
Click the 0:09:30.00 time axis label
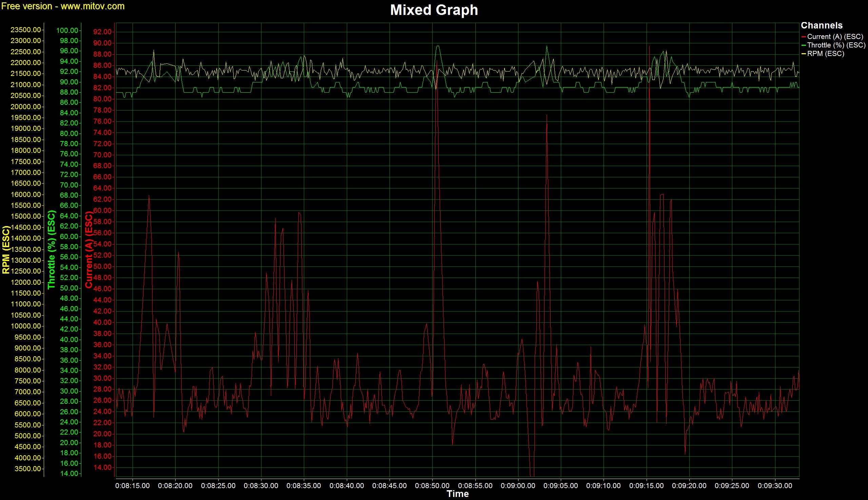pyautogui.click(x=774, y=486)
